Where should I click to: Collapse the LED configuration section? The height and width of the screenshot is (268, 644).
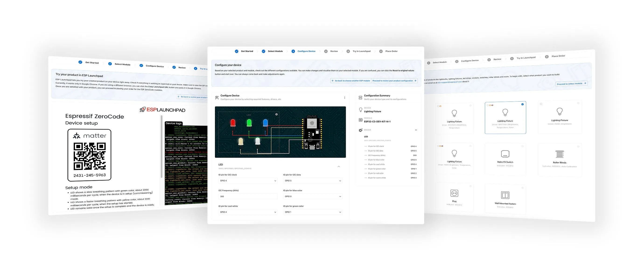[339, 166]
